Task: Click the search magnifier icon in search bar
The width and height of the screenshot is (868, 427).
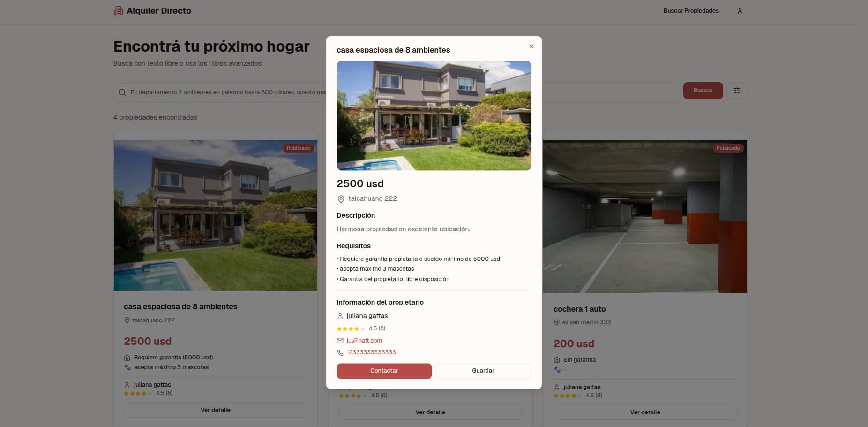Action: pyautogui.click(x=122, y=92)
